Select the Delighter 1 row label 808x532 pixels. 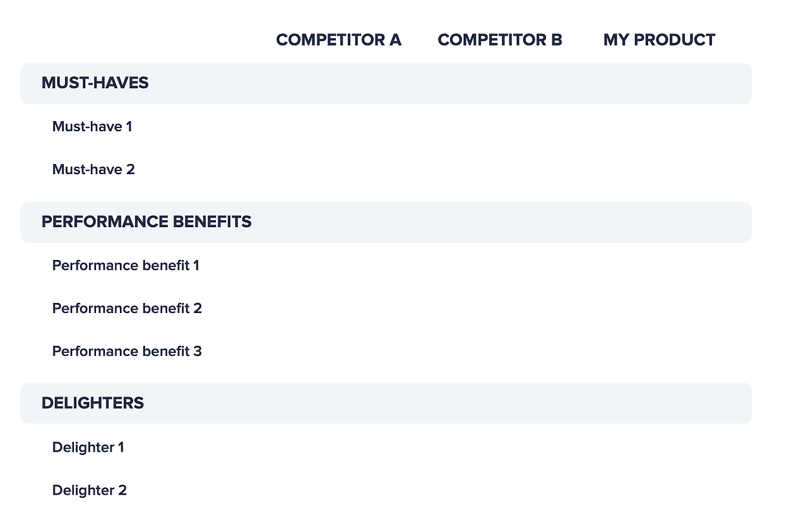tap(88, 447)
